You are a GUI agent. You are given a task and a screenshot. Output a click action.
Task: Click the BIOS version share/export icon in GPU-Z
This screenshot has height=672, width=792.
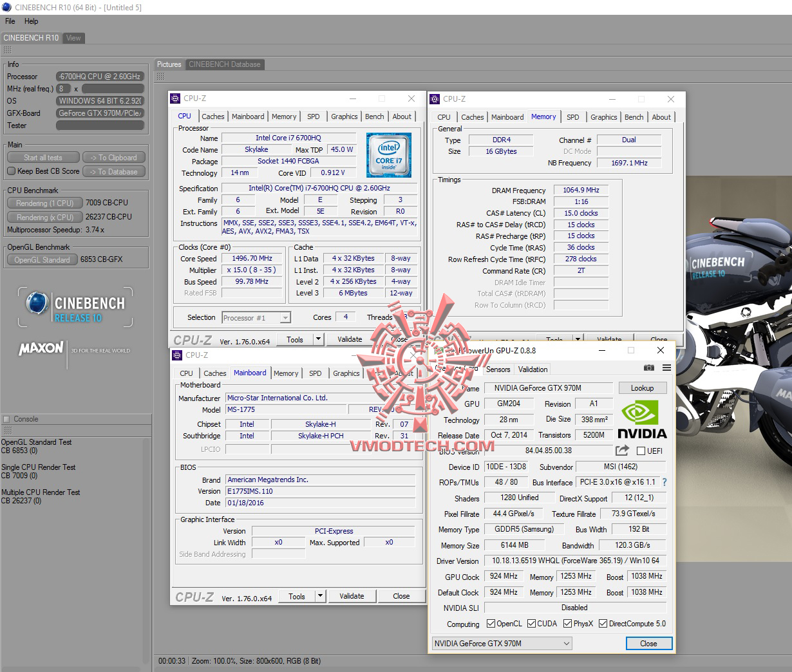(x=622, y=451)
